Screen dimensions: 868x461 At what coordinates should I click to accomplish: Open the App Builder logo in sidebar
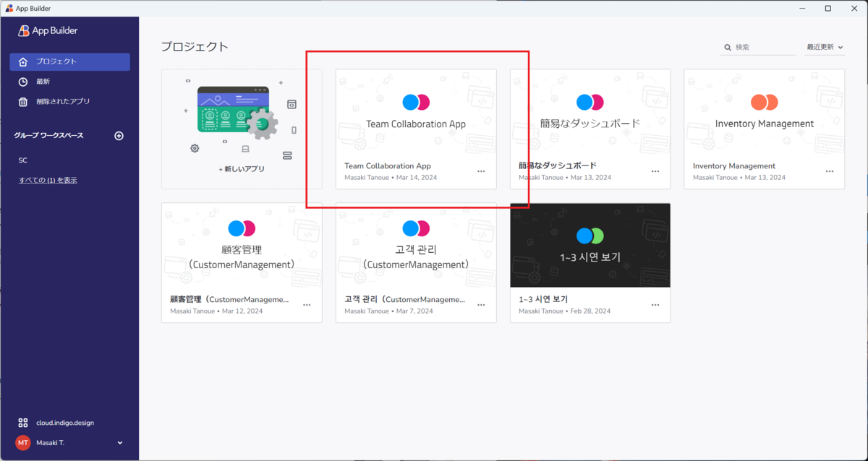[48, 30]
